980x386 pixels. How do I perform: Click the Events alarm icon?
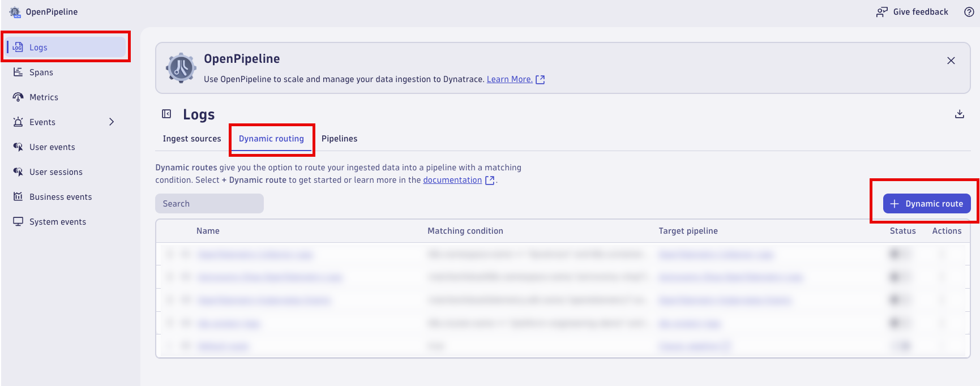point(18,122)
